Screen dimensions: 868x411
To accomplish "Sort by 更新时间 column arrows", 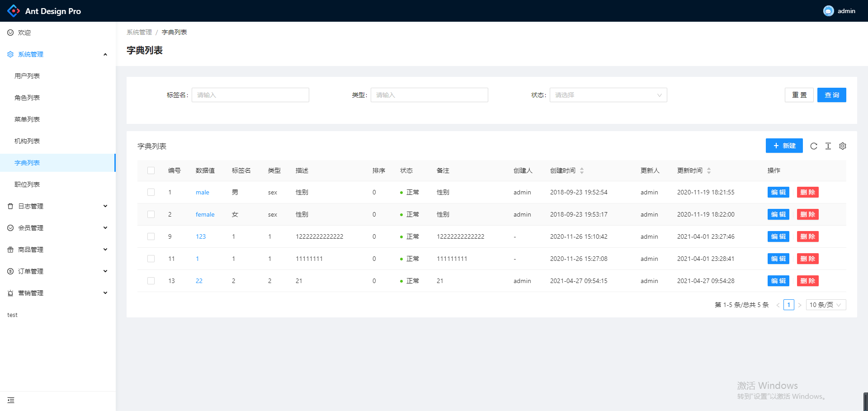I will coord(709,170).
